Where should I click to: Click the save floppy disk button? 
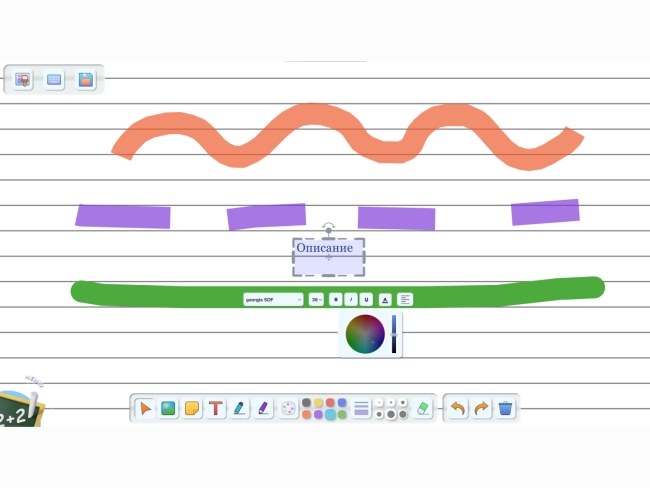point(86,79)
